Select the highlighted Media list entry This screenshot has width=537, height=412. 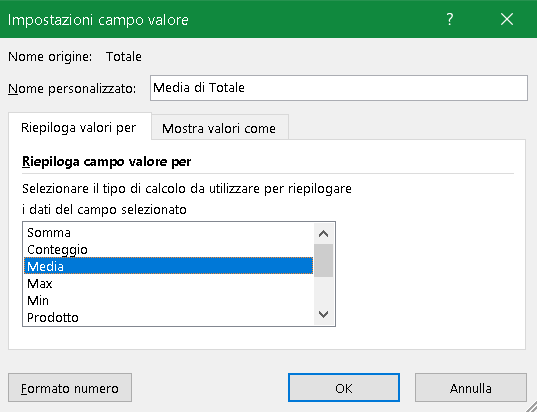pyautogui.click(x=168, y=266)
